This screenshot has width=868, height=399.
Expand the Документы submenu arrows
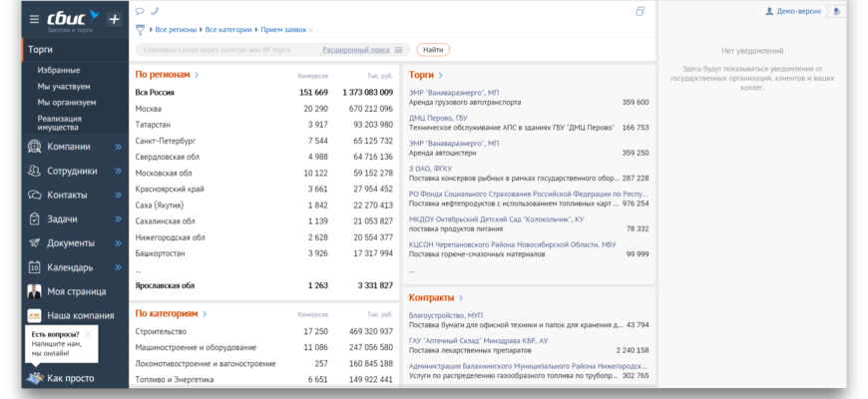tap(118, 243)
